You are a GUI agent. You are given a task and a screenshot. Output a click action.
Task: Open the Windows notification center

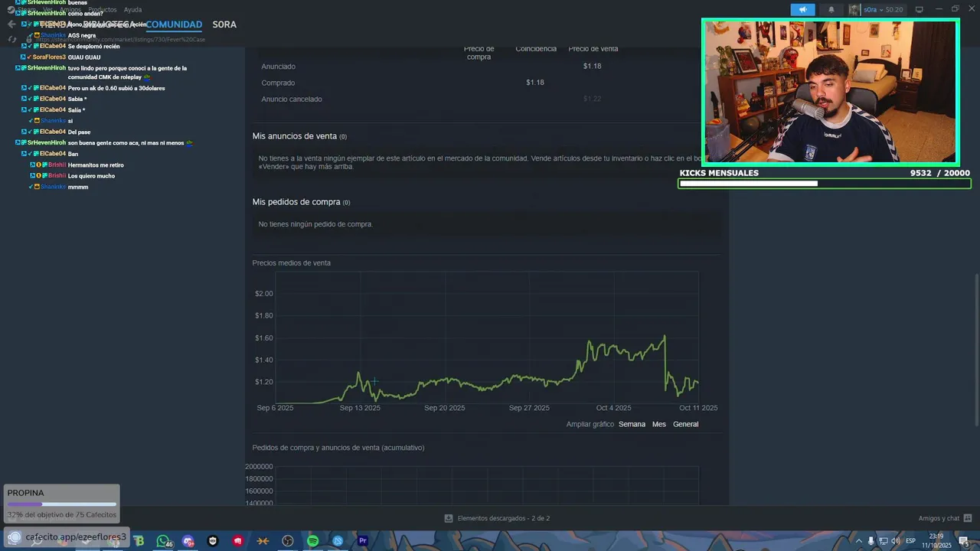pos(963,541)
